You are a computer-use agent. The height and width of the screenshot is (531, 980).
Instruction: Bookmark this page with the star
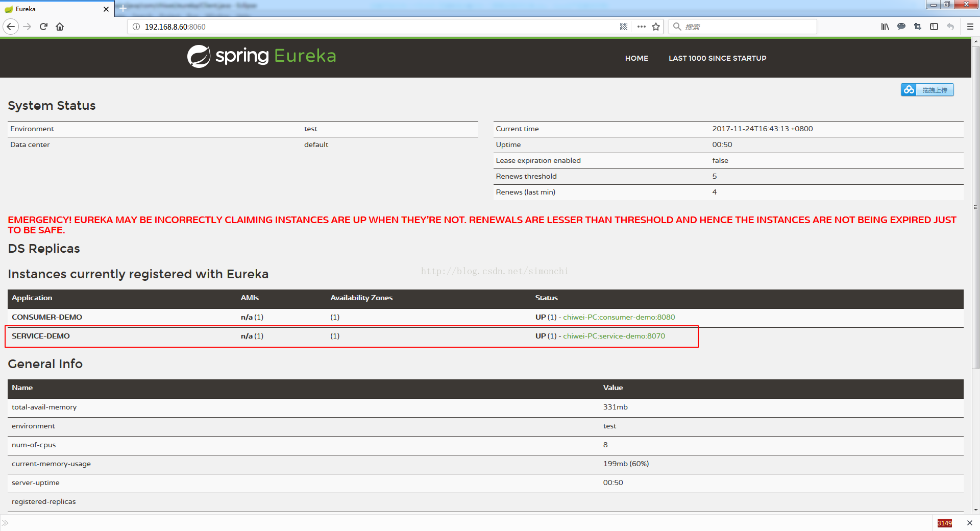(656, 27)
